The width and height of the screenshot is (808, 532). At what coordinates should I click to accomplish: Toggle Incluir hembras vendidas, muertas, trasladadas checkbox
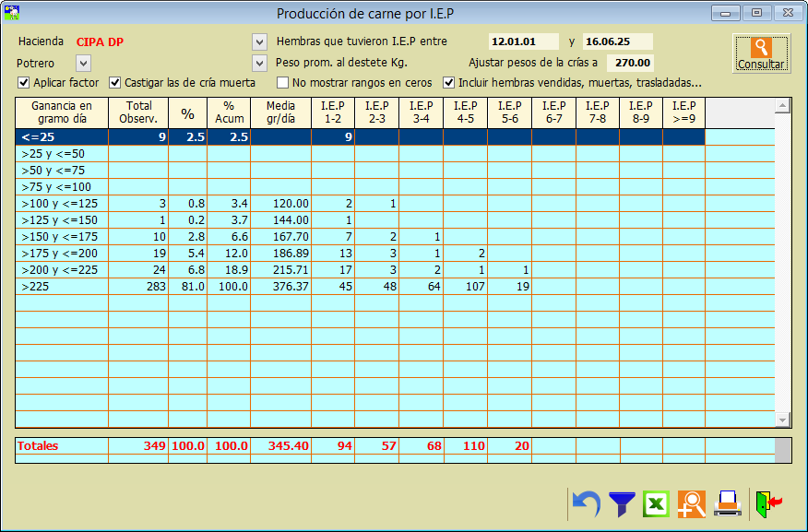[449, 82]
